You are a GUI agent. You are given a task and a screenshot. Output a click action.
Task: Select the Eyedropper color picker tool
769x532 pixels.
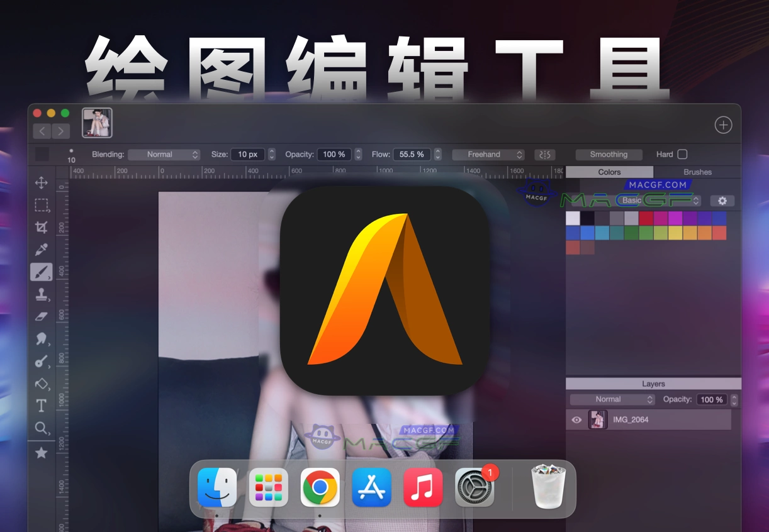click(42, 250)
